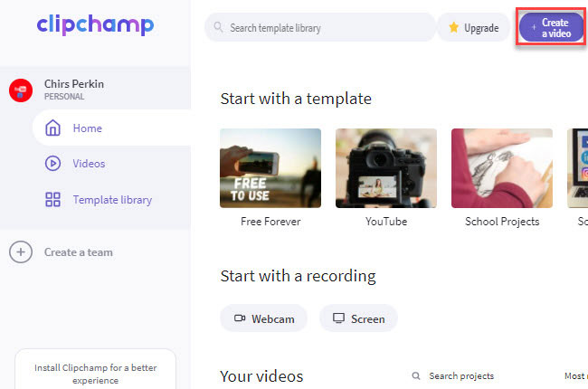The height and width of the screenshot is (389, 588).
Task: Open the Most sort dropdown in Your videos
Action: point(575,375)
